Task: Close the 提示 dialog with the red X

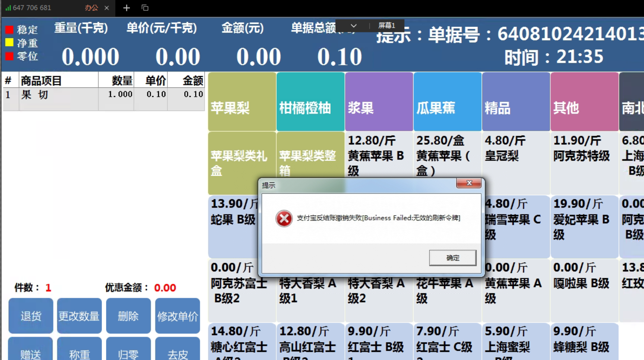Action: pos(469,183)
